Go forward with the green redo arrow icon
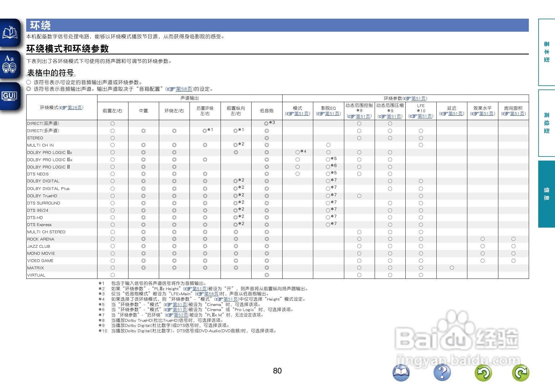This screenshot has height=392, width=555. 521,372
